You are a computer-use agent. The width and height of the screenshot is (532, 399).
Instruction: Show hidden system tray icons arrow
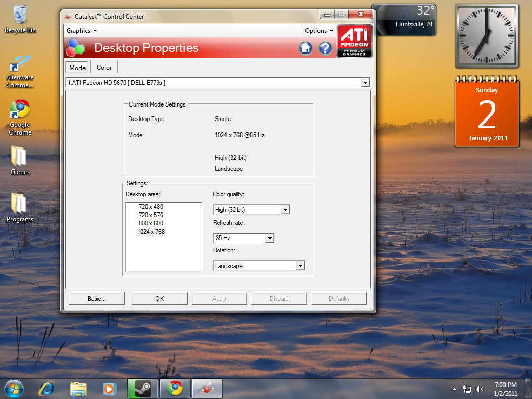[454, 389]
